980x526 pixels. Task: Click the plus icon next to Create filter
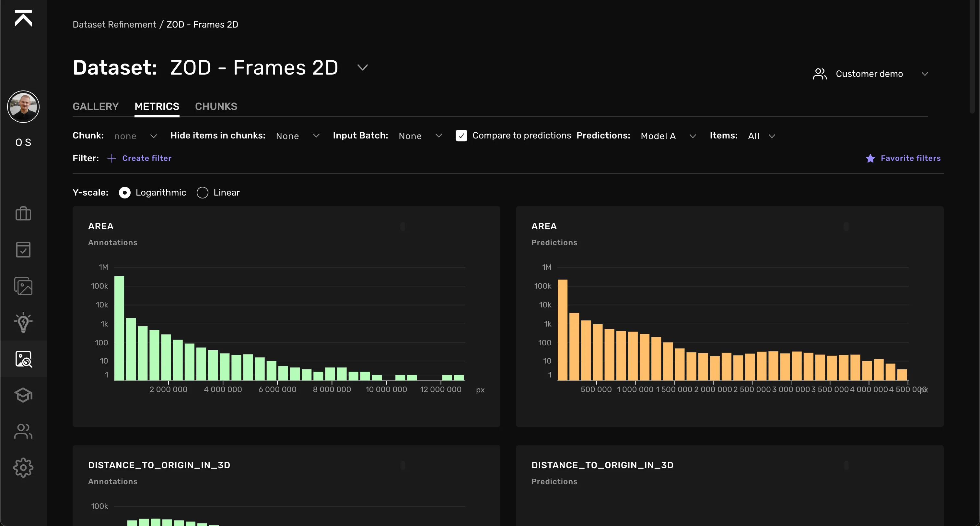(111, 158)
